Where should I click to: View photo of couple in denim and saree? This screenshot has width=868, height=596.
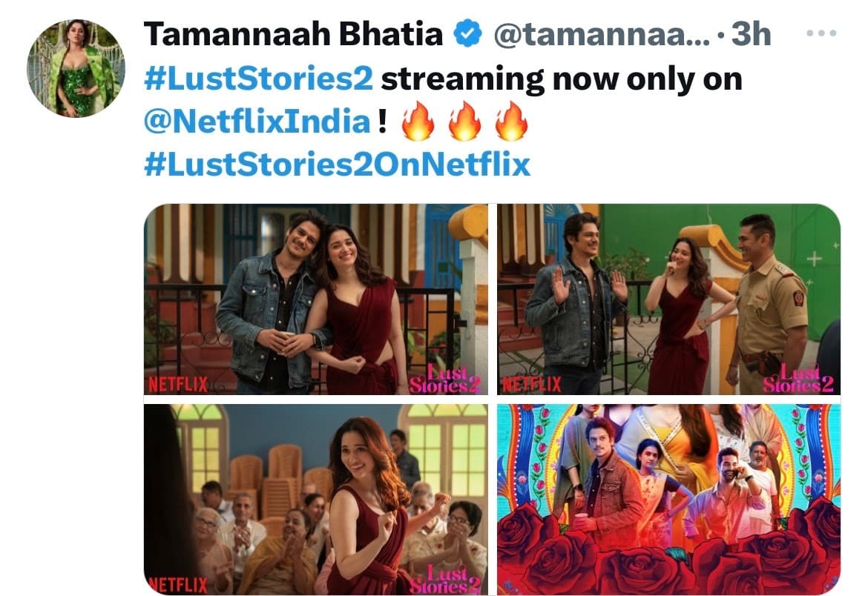click(x=315, y=299)
